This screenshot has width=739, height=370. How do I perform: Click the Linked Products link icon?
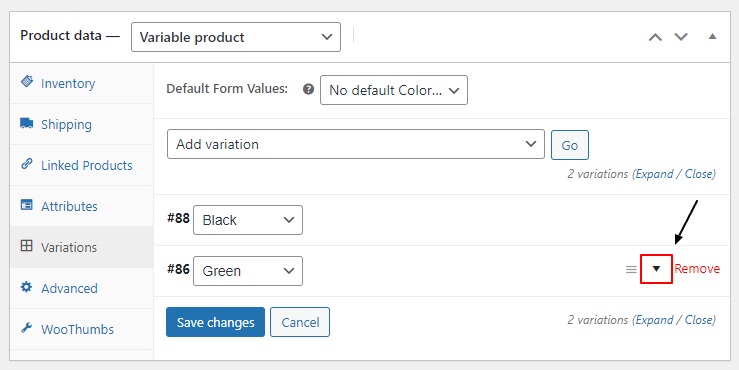pos(27,164)
